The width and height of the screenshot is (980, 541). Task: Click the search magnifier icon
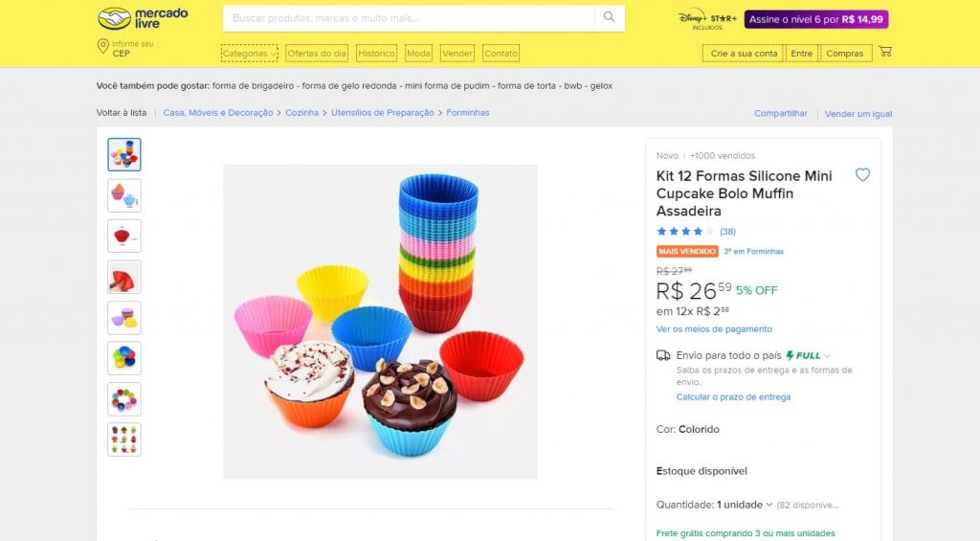pos(609,17)
